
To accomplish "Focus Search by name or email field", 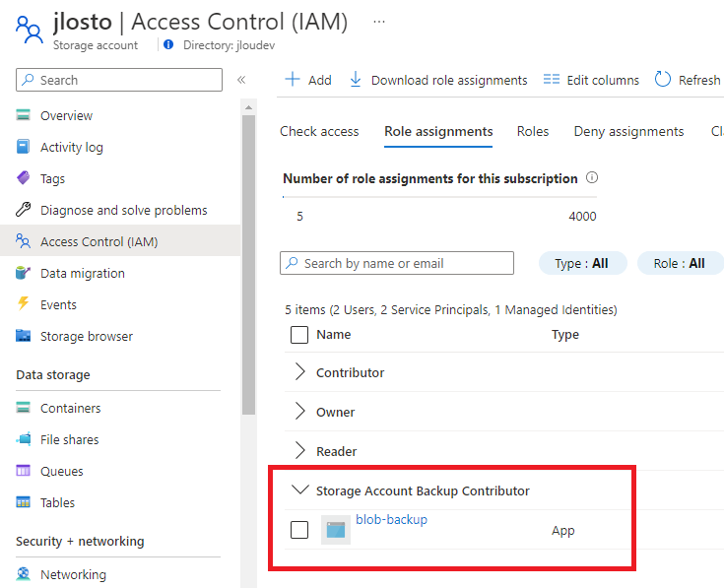I will [397, 263].
